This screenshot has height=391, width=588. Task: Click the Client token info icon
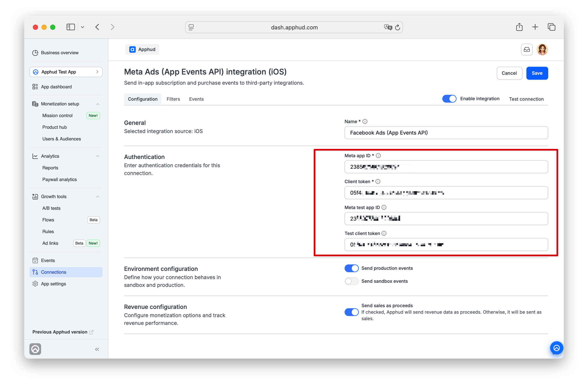[378, 181]
